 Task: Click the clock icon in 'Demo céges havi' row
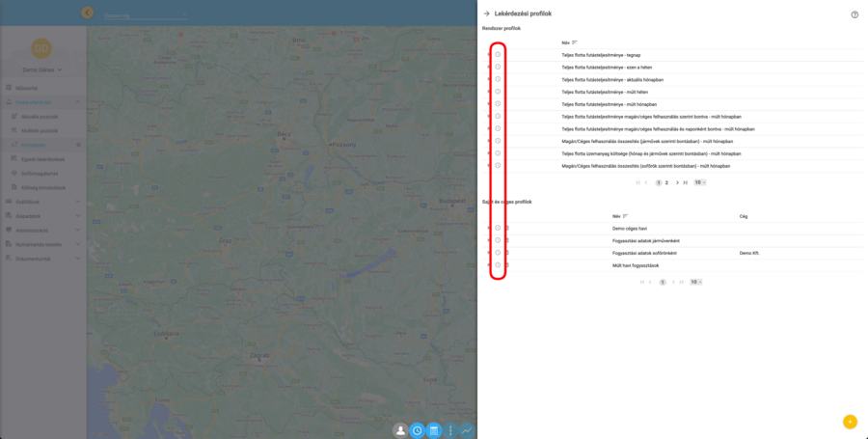click(498, 228)
